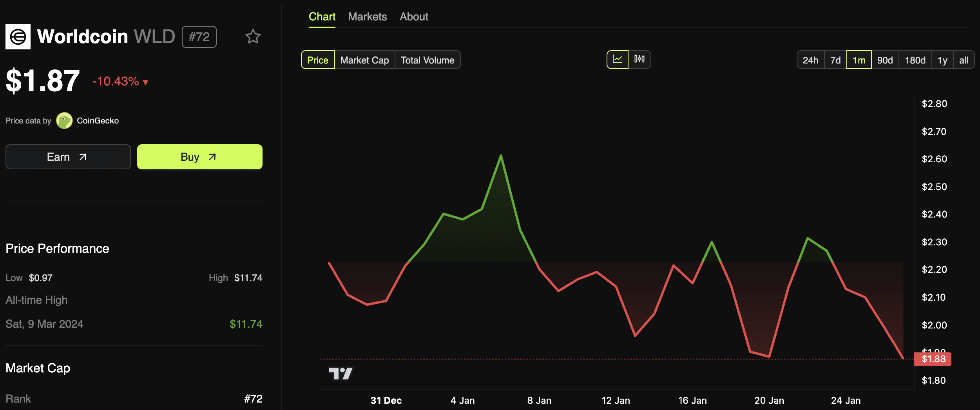Select the Total Volume chart metric
980x410 pixels.
428,60
